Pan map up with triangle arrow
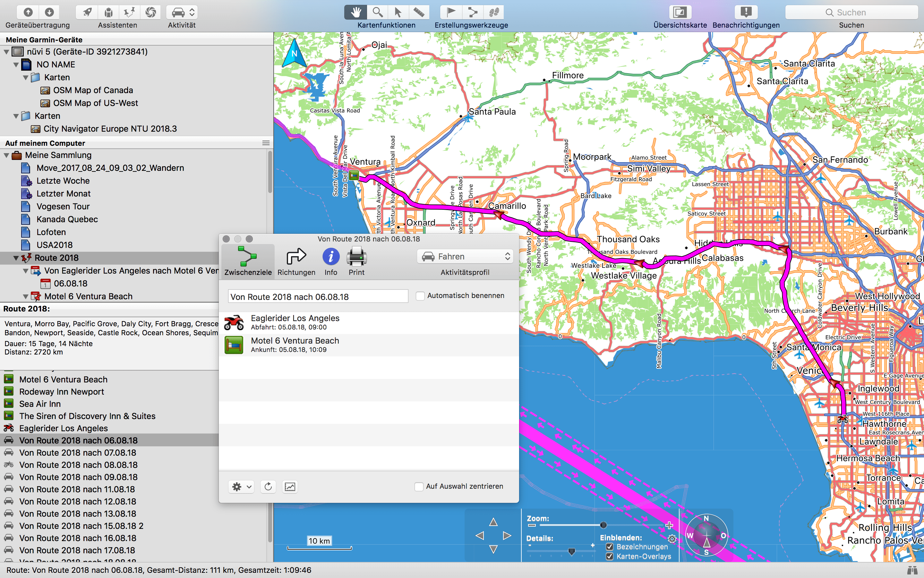Image resolution: width=924 pixels, height=578 pixels. click(493, 522)
